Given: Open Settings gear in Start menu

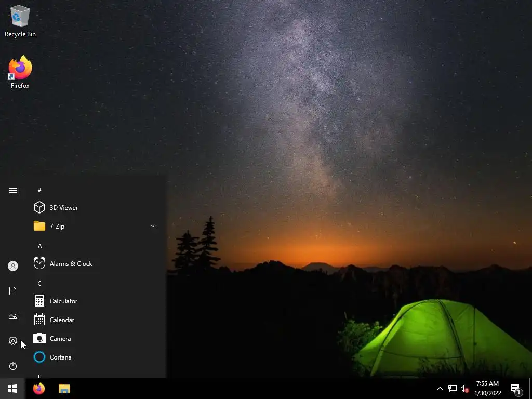Looking at the screenshot, I should [13, 341].
